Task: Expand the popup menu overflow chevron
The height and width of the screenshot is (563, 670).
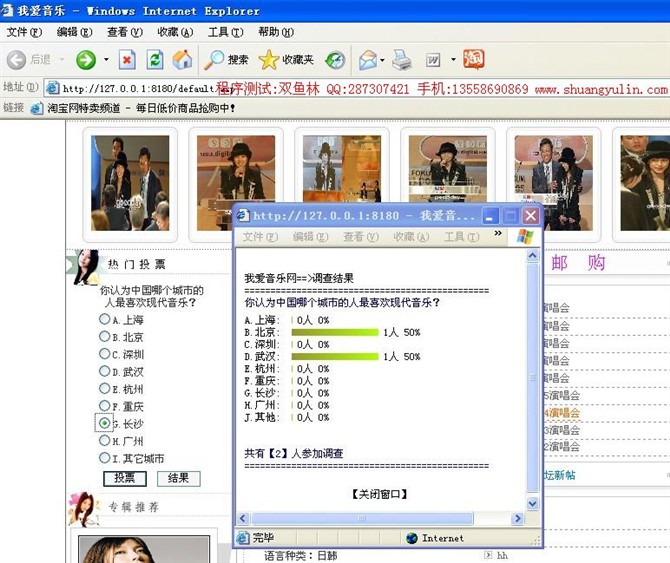Action: pos(498,233)
